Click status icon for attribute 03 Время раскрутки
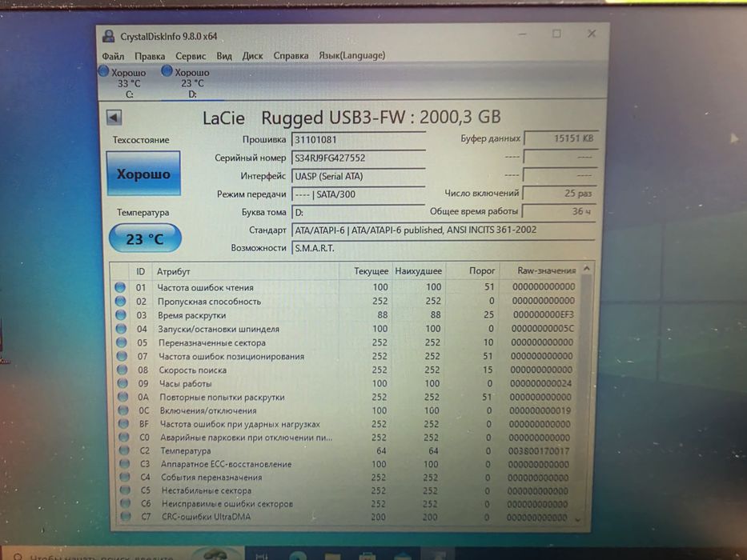 [x=121, y=314]
